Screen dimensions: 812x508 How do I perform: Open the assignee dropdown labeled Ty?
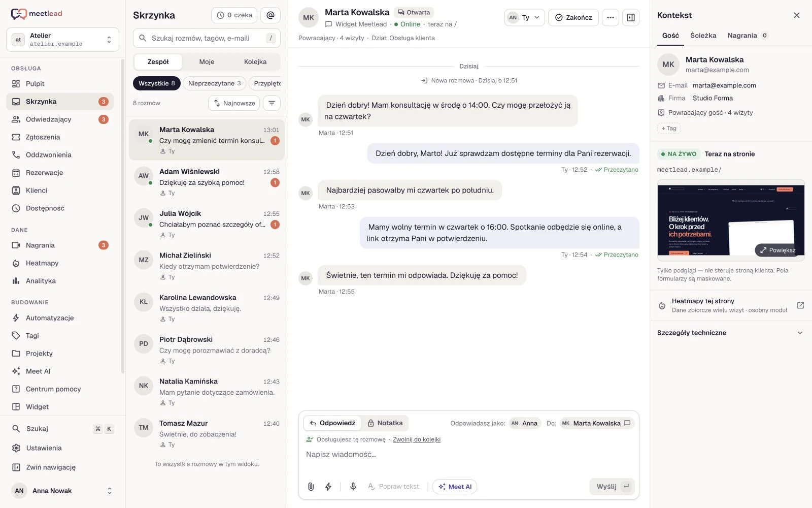pyautogui.click(x=525, y=17)
